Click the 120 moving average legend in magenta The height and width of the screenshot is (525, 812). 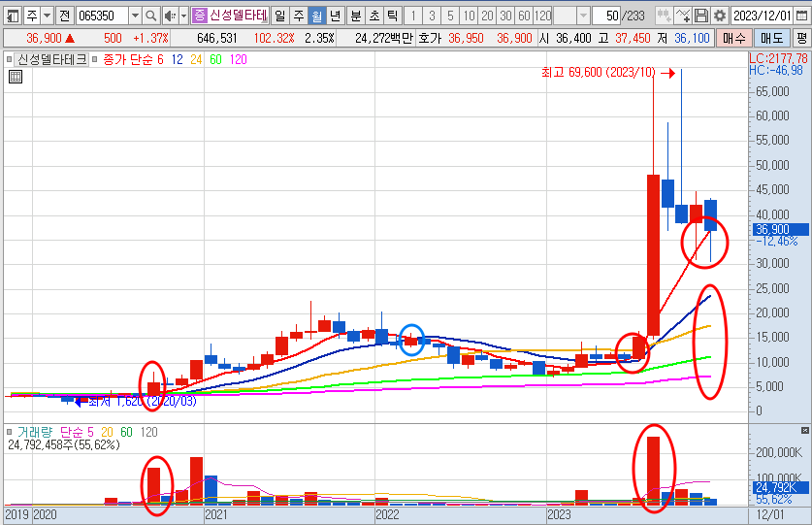click(239, 59)
